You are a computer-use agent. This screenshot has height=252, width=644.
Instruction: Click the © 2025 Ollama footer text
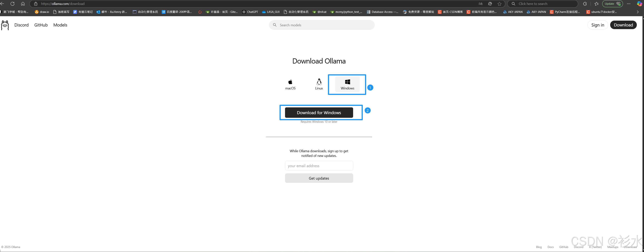[x=11, y=247]
